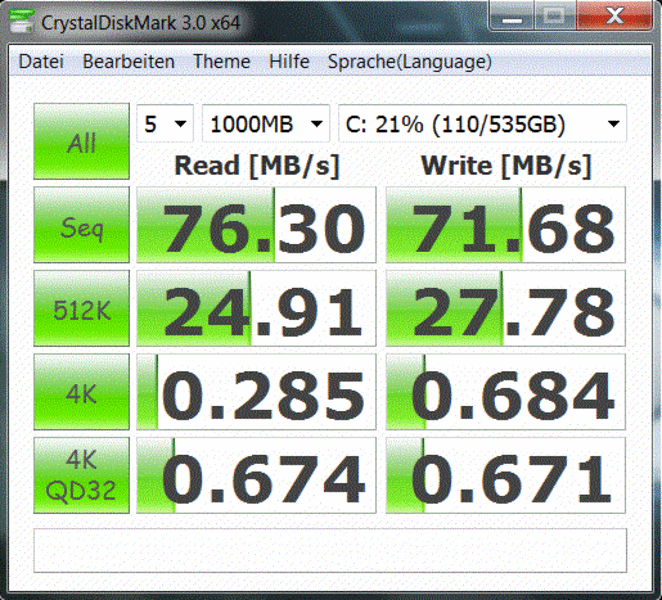Start the 4K QD32 benchmark test

(x=81, y=475)
